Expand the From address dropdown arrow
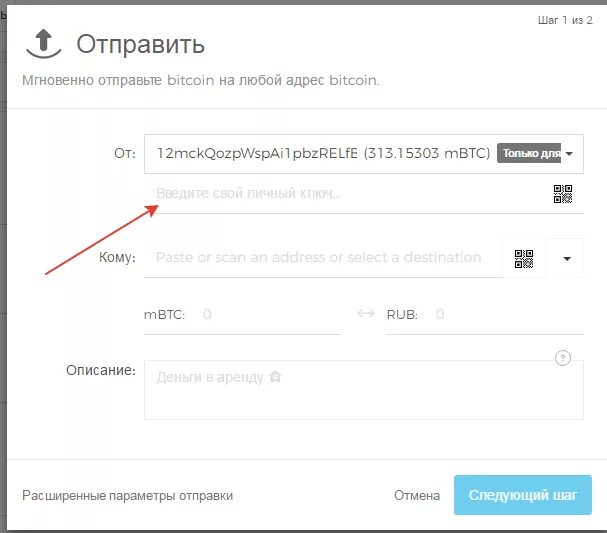The height and width of the screenshot is (533, 607). (x=569, y=154)
